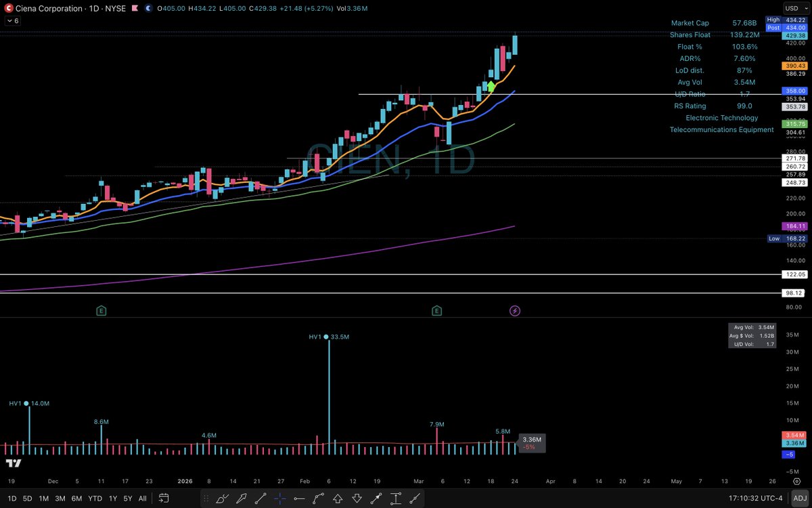Click the March earnings E marker
The width and height of the screenshot is (812, 508).
[436, 311]
